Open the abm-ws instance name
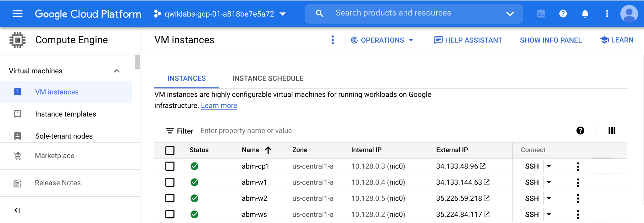Screen dimensions: 644x223 pyautogui.click(x=254, y=214)
